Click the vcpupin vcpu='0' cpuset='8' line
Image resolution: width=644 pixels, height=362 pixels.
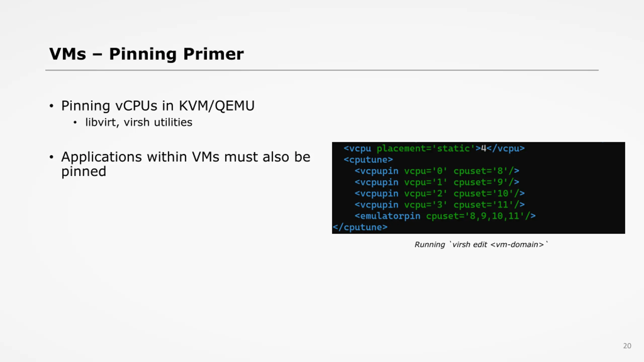pos(437,171)
